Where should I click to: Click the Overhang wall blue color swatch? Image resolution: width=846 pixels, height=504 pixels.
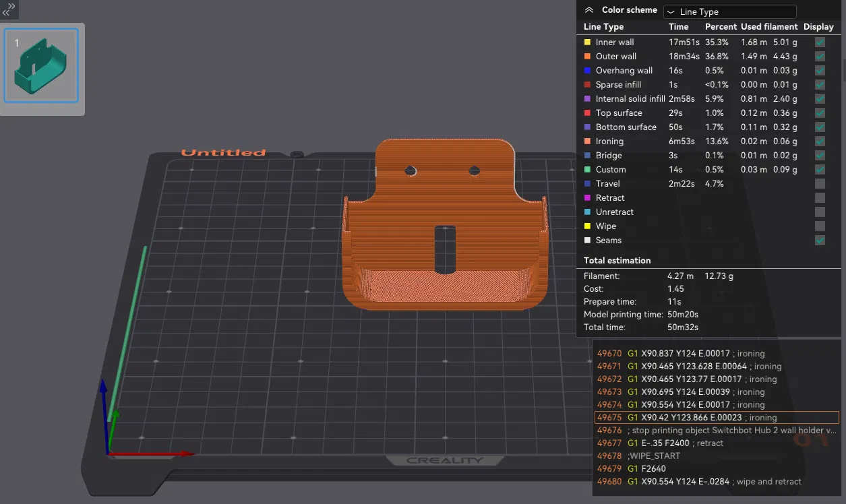[x=587, y=70]
